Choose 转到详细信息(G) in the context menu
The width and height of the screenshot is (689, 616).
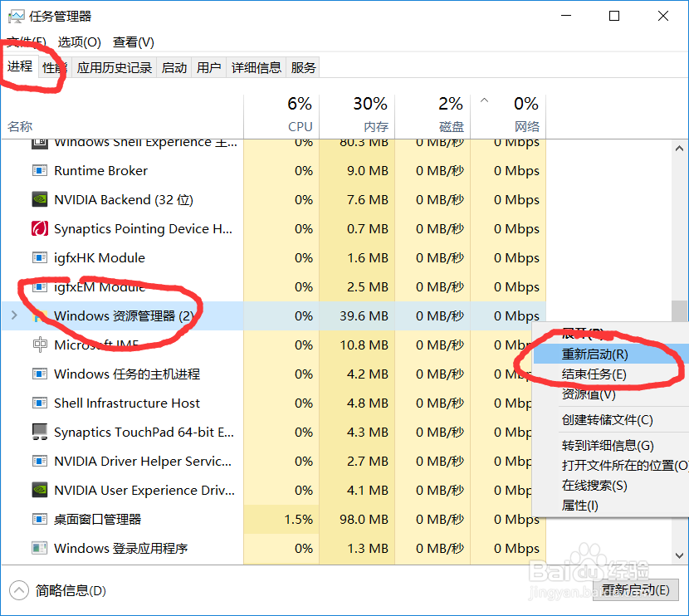pyautogui.click(x=611, y=446)
